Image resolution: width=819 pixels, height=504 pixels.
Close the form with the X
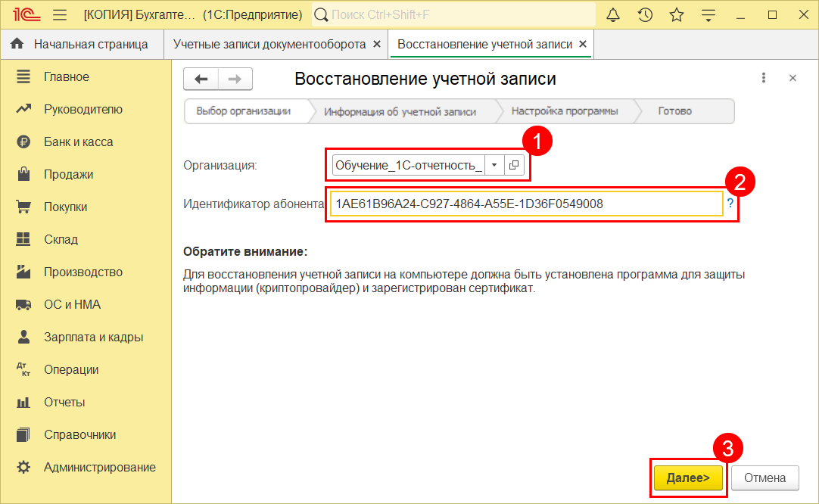tap(793, 78)
